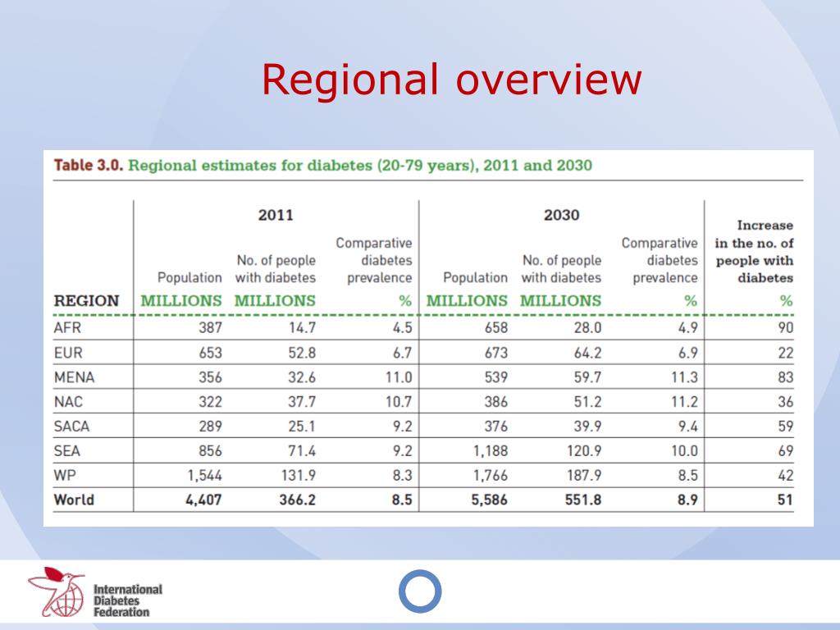Click the MENA increase percentage '83'
840x630 pixels.
[785, 377]
